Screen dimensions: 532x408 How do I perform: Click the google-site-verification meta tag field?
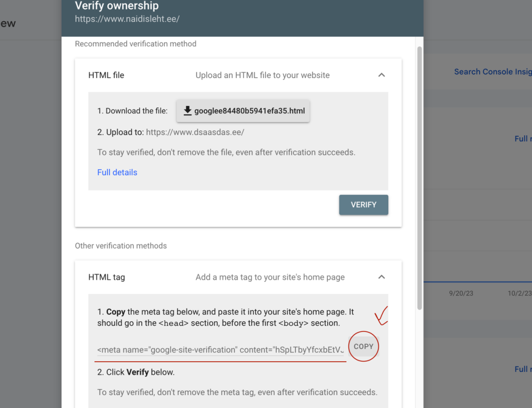pyautogui.click(x=221, y=350)
